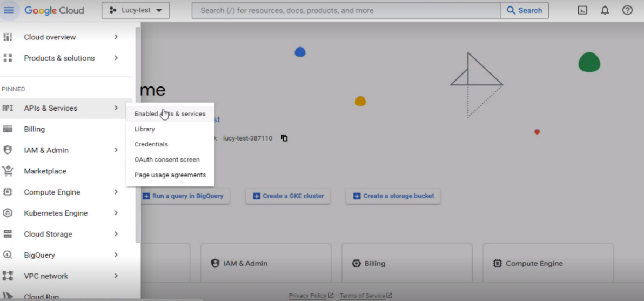Click the gear icon on Billing card
The height and width of the screenshot is (301, 644).
pos(357,263)
